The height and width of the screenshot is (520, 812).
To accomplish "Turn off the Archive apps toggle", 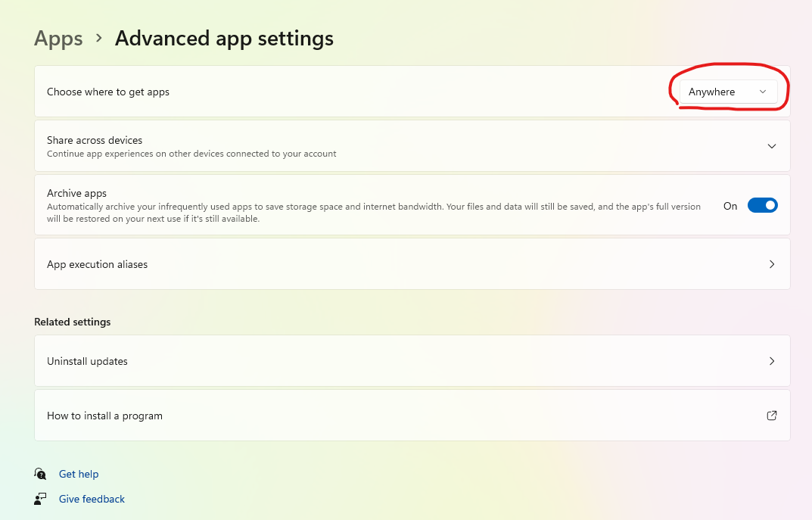I will pyautogui.click(x=762, y=205).
